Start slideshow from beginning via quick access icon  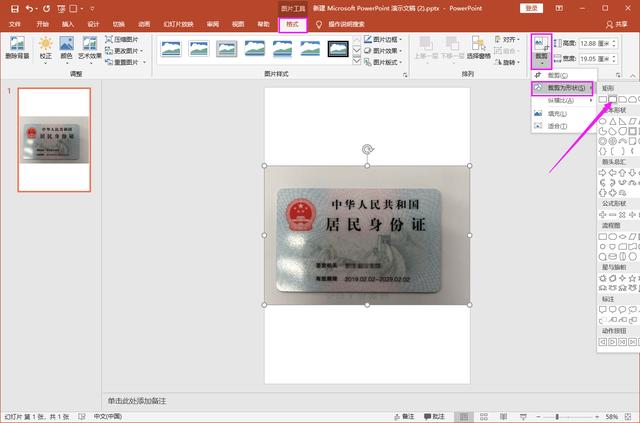(x=62, y=9)
